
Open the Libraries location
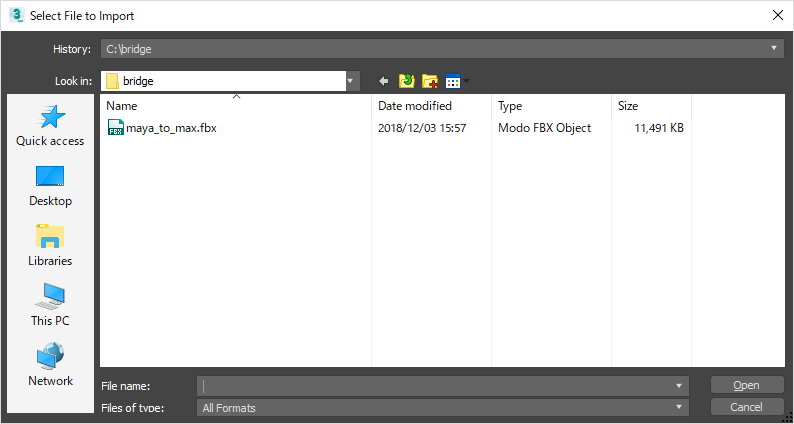click(50, 246)
